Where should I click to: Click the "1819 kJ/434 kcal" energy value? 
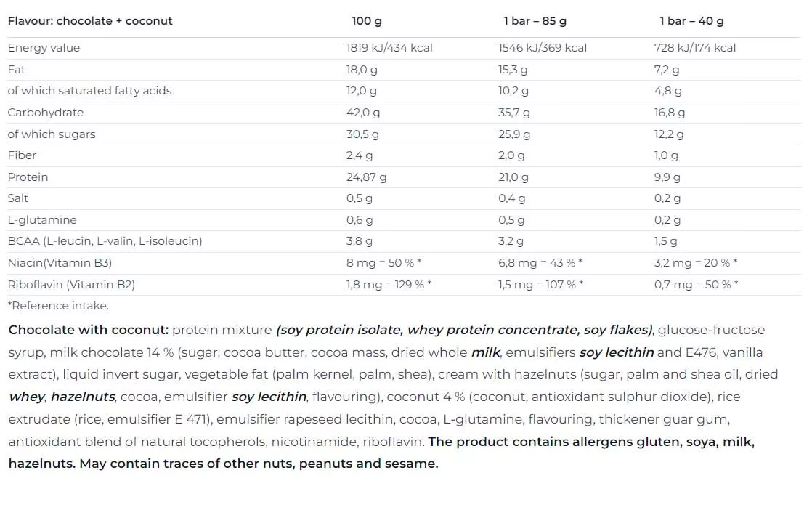click(x=389, y=48)
